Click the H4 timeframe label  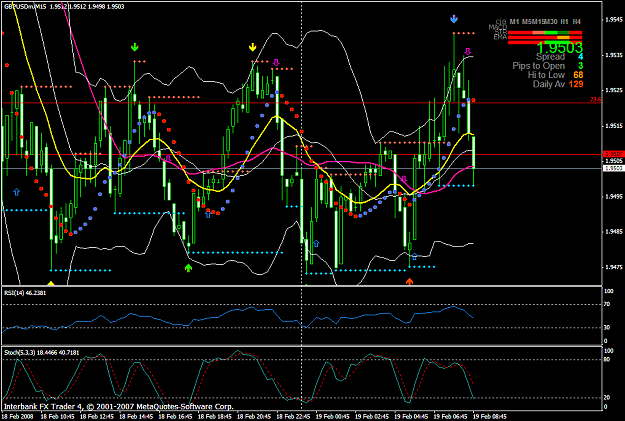(577, 22)
